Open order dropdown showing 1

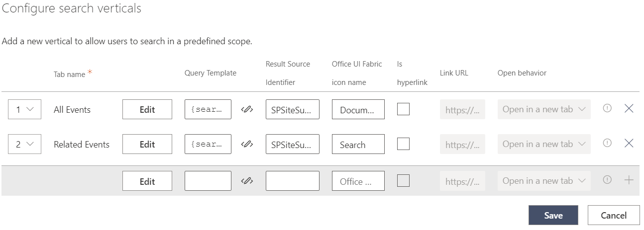[24, 109]
